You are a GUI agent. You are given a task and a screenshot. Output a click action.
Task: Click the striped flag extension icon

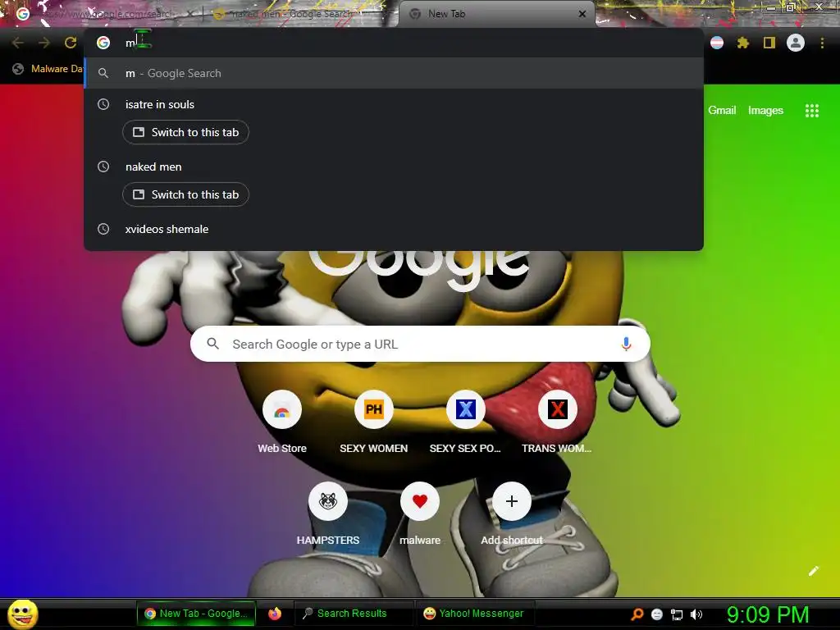717,43
